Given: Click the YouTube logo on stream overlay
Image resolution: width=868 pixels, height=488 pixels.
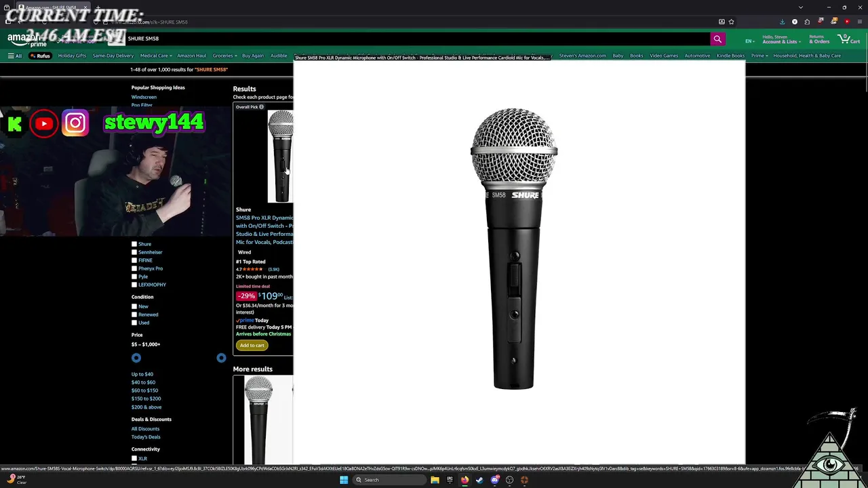Looking at the screenshot, I should [44, 123].
